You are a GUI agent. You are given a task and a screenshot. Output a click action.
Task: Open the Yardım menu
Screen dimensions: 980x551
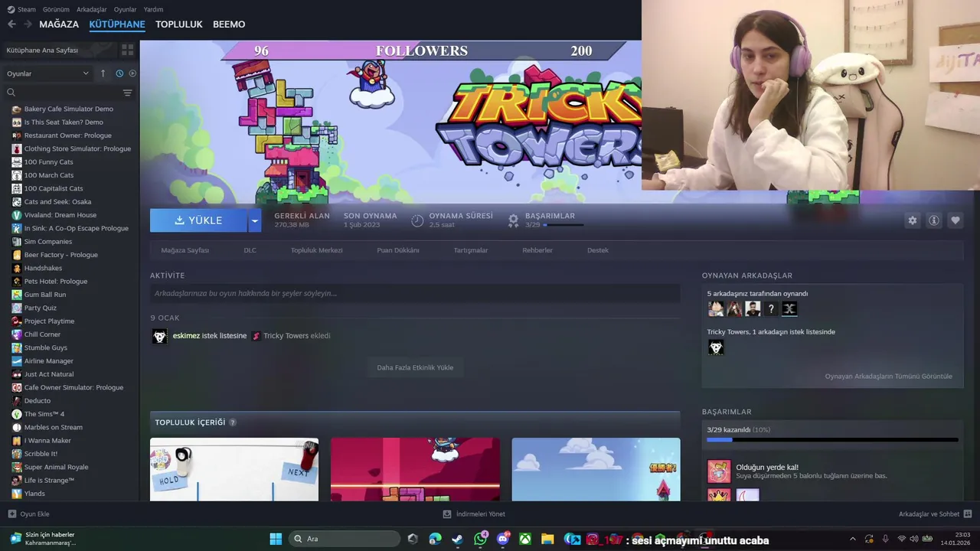click(x=153, y=9)
